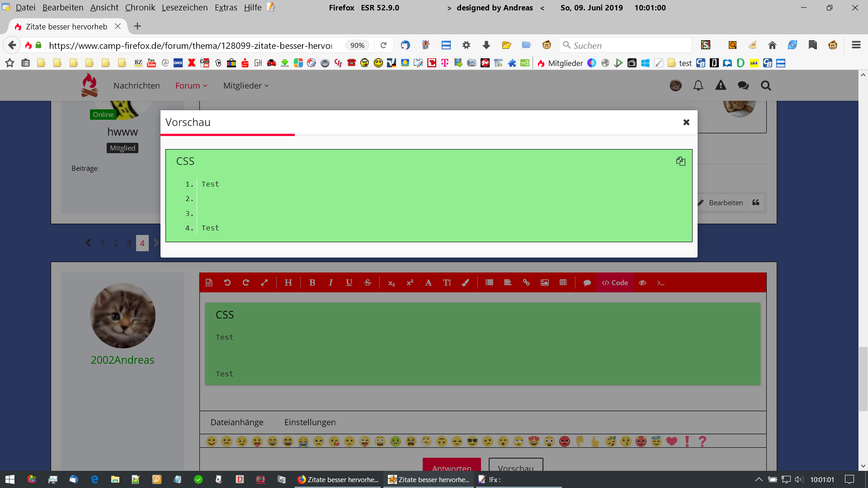Click the undo icon in editor toolbar
868x488 pixels.
coord(227,282)
